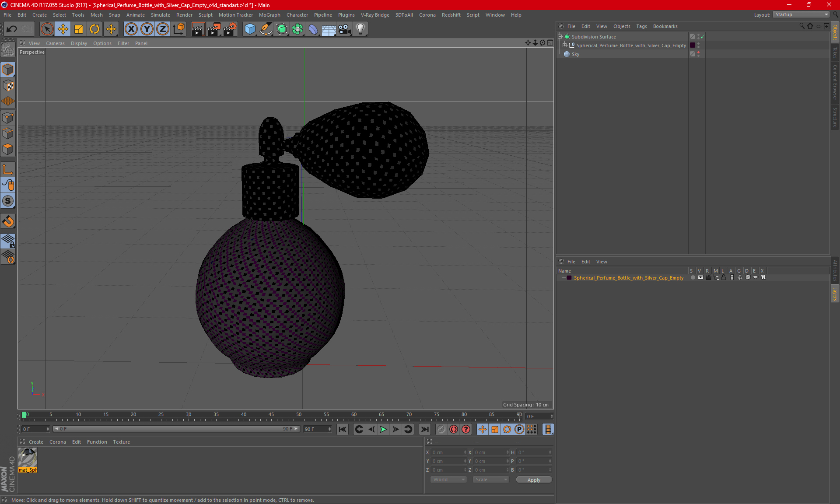The image size is (840, 504).
Task: Toggle the Z axis lock
Action: [x=163, y=29]
